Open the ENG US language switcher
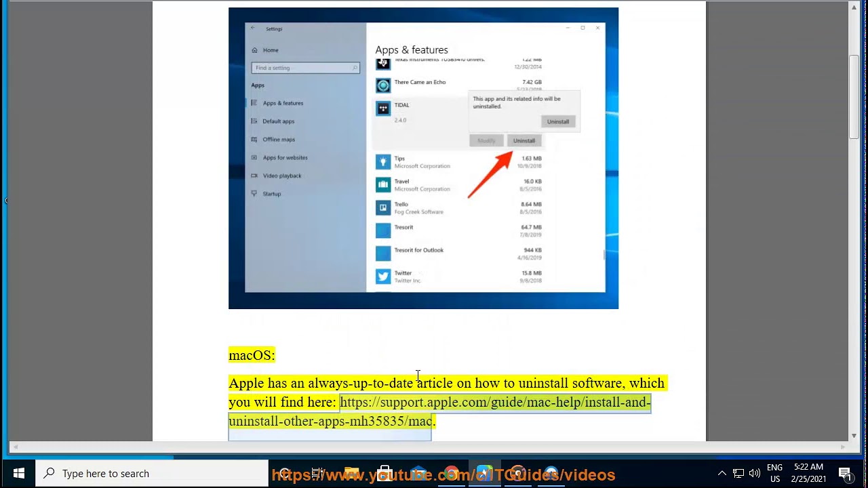 coord(774,474)
